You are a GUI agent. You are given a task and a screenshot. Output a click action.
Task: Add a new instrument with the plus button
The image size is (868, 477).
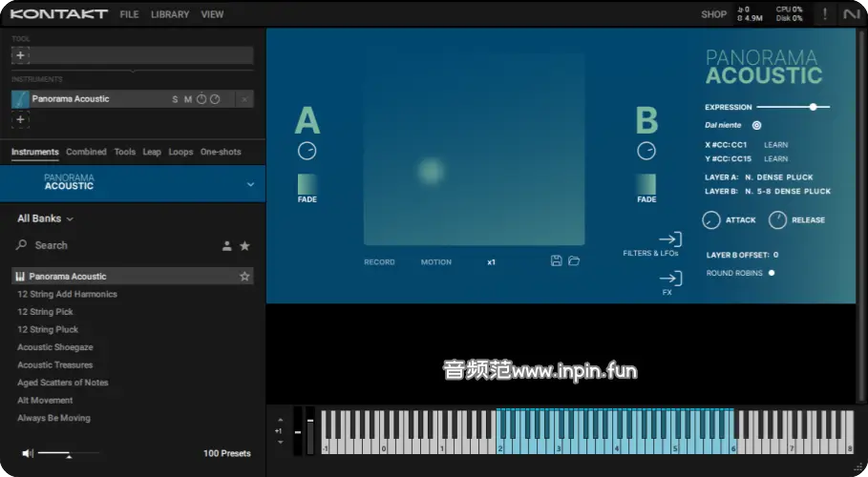(20, 119)
